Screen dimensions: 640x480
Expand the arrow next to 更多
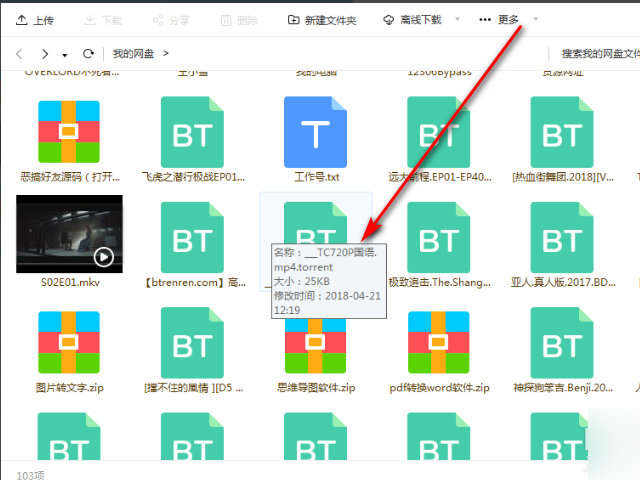coord(536,19)
